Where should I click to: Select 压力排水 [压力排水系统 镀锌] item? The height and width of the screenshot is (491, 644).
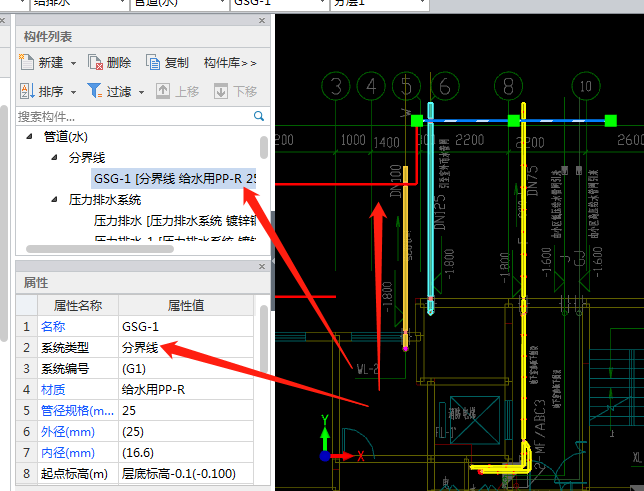click(175, 221)
